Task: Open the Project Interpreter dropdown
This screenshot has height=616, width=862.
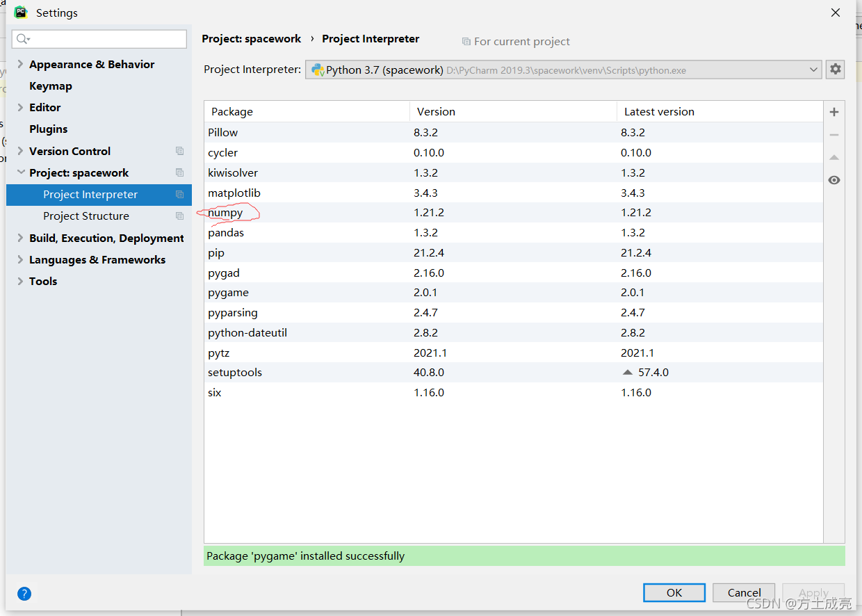Action: point(563,70)
